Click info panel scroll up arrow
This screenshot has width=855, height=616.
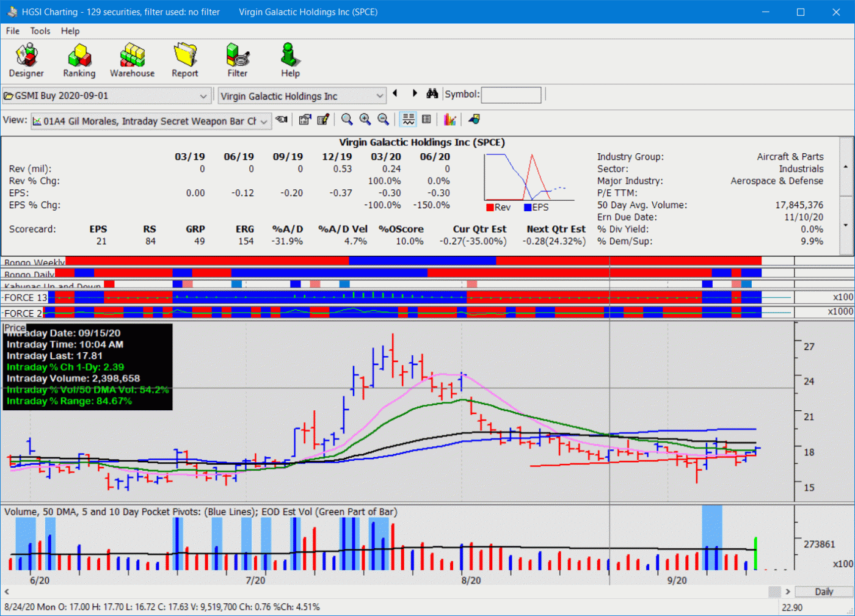coord(846,167)
